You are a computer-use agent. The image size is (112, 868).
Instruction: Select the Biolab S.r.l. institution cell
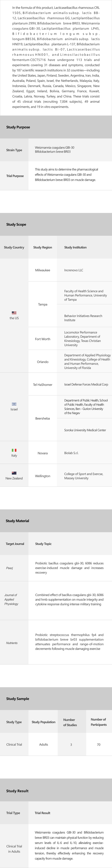point(71,453)
